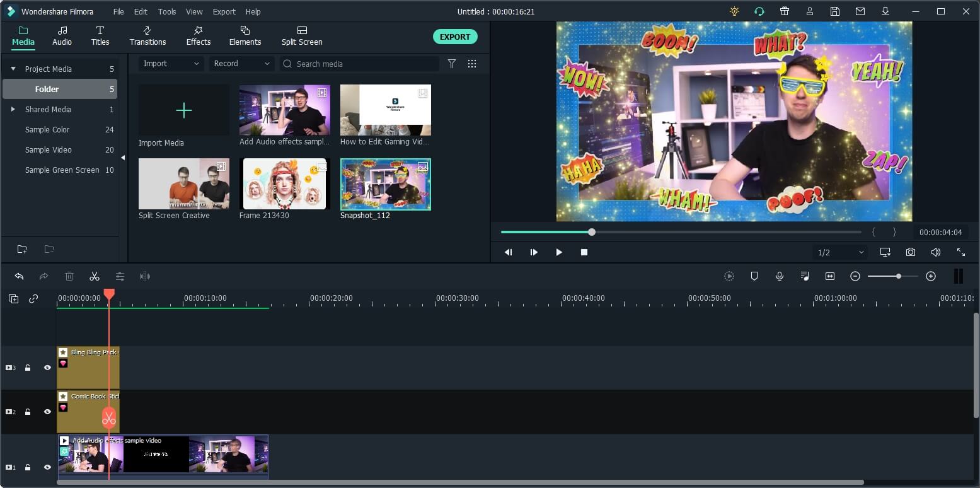
Task: Switch media view with the grid icon
Action: [x=472, y=64]
